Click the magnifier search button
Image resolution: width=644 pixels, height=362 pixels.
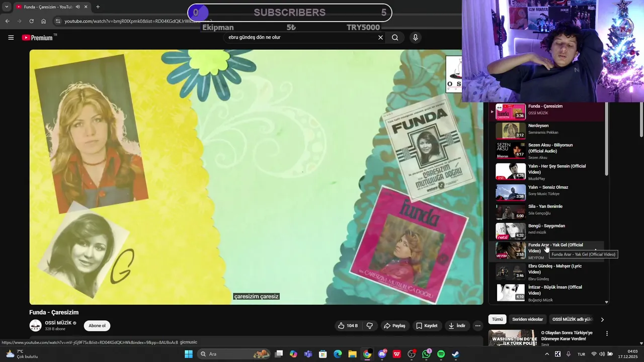pos(395,37)
